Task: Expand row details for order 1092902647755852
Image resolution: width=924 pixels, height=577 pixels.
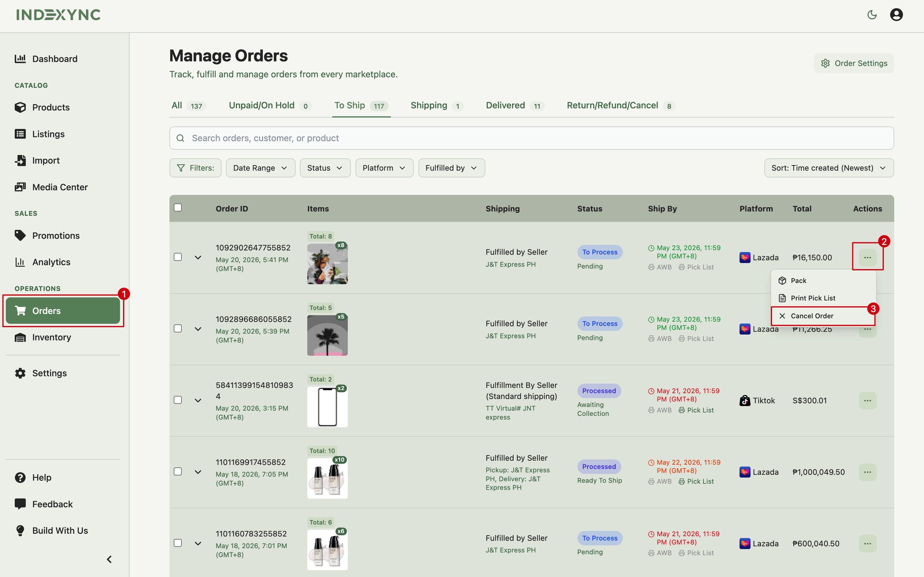Action: pos(198,258)
